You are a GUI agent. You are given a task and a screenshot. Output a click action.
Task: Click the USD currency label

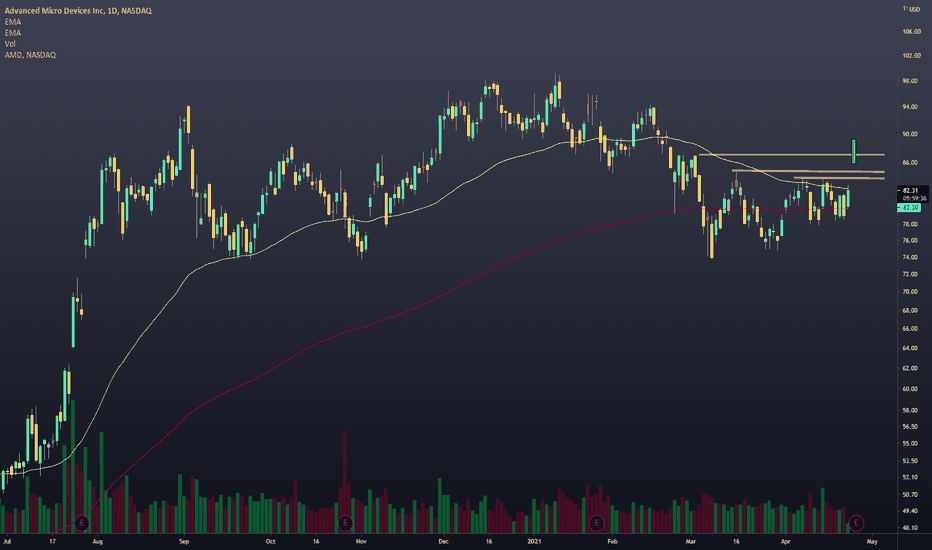tap(914, 10)
